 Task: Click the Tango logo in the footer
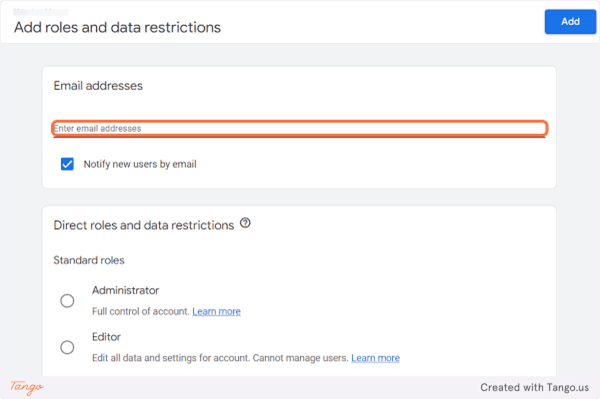point(27,387)
